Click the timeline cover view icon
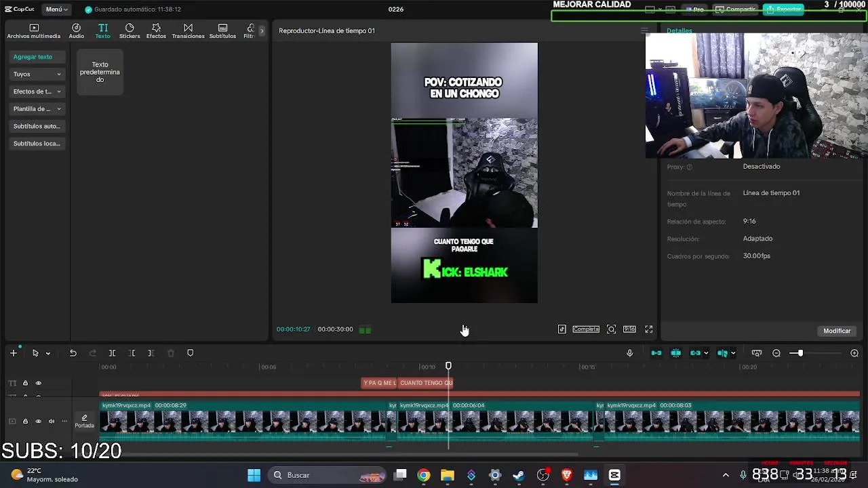The image size is (868, 488). [x=757, y=353]
